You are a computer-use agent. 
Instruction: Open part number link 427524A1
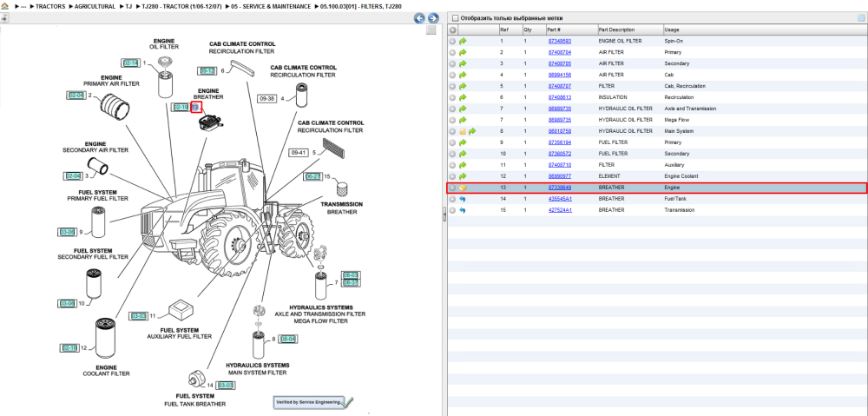pos(560,210)
